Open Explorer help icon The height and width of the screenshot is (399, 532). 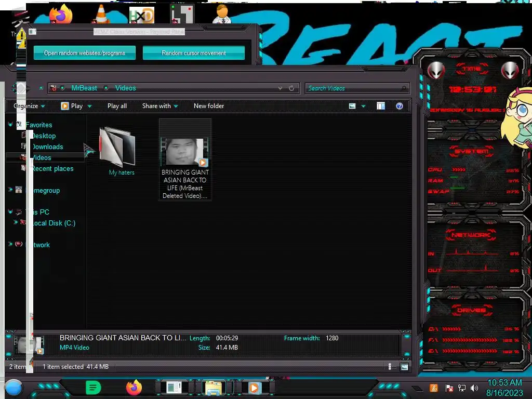pos(400,106)
